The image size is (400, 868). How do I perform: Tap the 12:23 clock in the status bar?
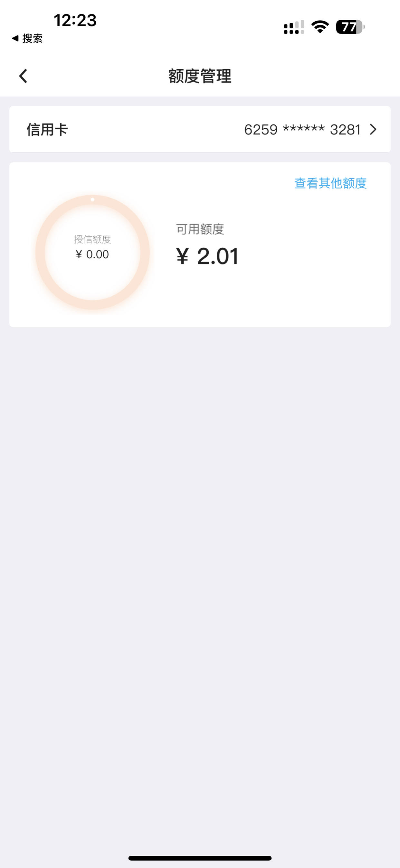(75, 20)
